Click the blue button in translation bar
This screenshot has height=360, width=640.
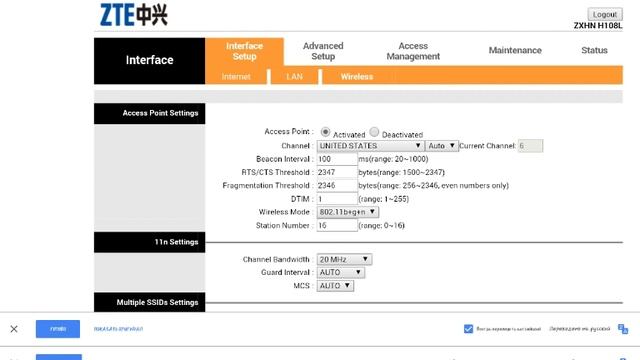click(58, 329)
